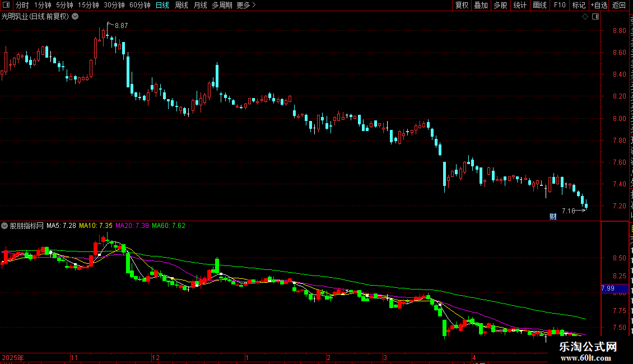Click month 11 on the date axis
This screenshot has height=364, width=633.
click(x=75, y=357)
